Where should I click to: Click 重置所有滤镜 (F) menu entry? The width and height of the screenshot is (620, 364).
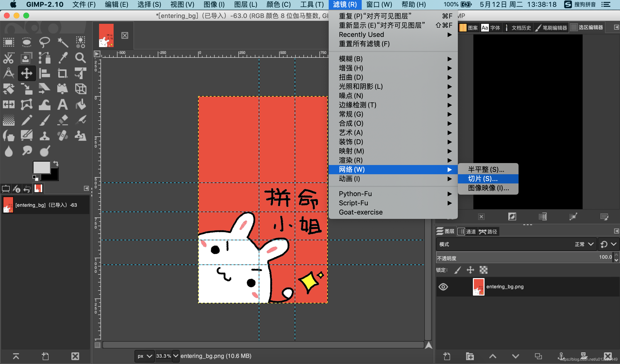click(364, 44)
